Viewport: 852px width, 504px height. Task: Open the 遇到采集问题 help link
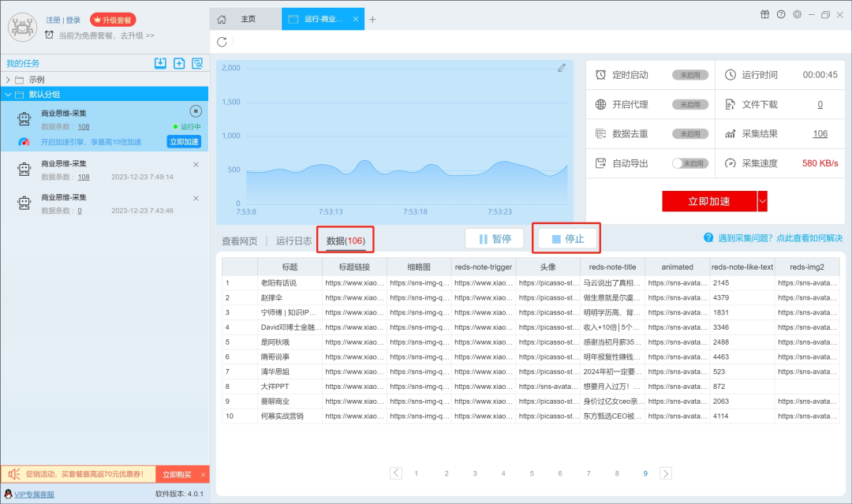click(780, 238)
